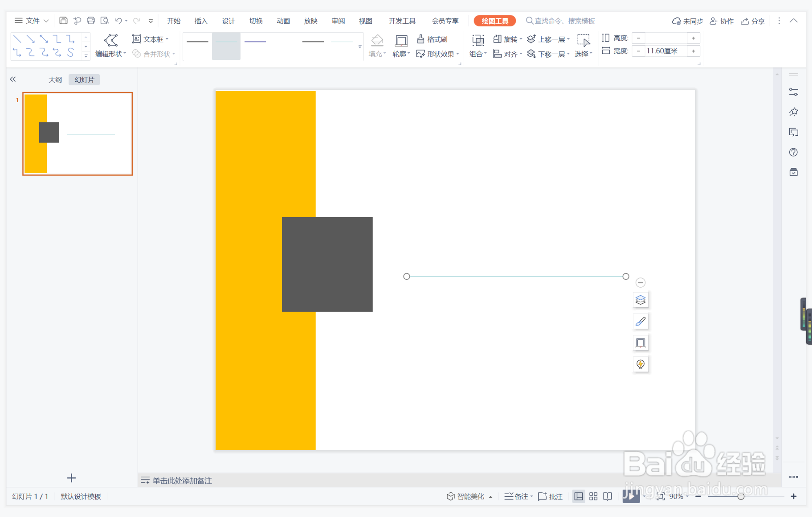Click the Save icon in the quick toolbar
812x517 pixels.
click(63, 21)
